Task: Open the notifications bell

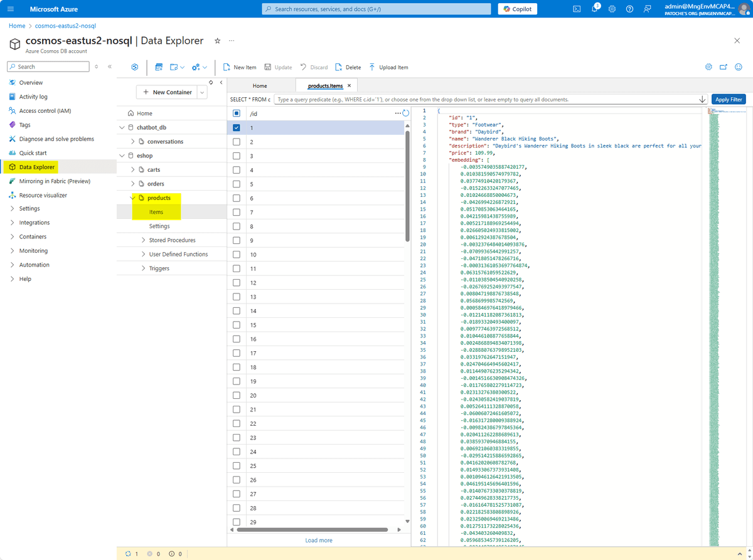Action: click(595, 9)
